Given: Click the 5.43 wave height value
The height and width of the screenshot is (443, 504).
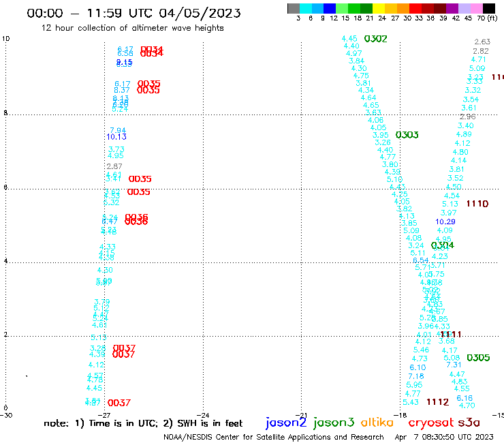Looking at the screenshot, I should (411, 402).
